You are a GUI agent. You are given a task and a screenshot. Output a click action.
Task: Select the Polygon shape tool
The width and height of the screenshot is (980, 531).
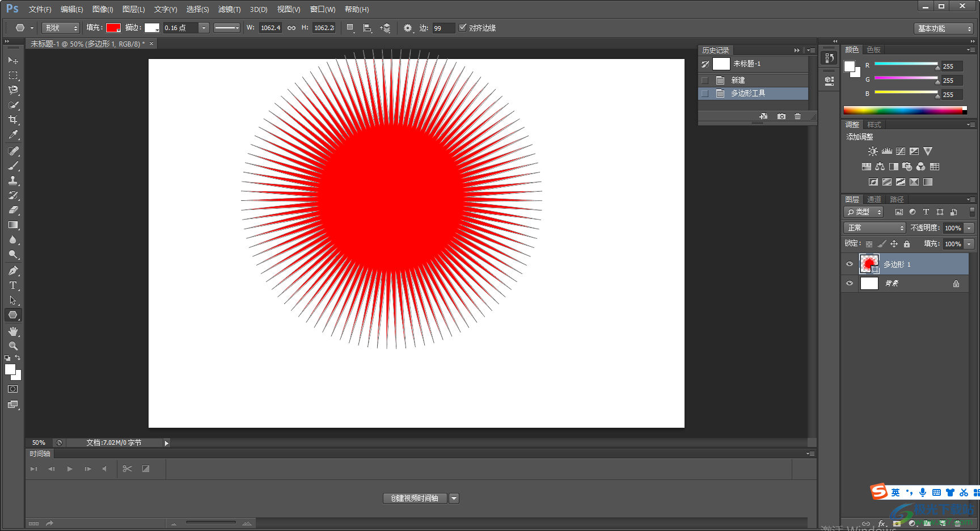(13, 315)
